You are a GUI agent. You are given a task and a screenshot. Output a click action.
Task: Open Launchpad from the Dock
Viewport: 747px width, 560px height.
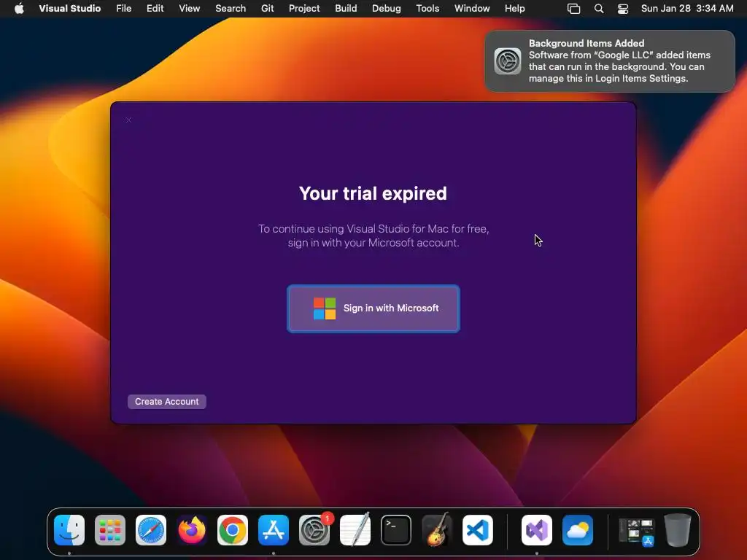(110, 530)
